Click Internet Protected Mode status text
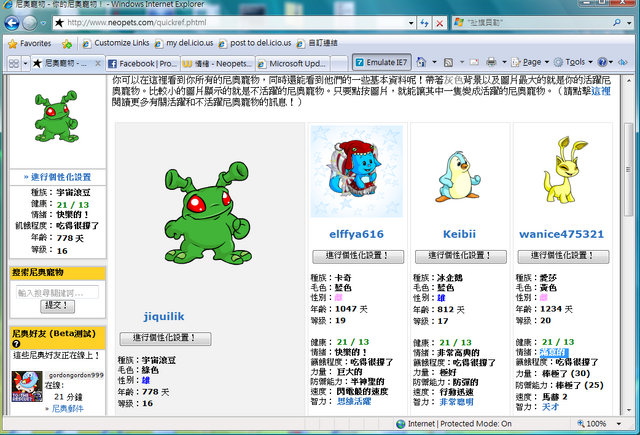The image size is (640, 435). pyautogui.click(x=460, y=424)
